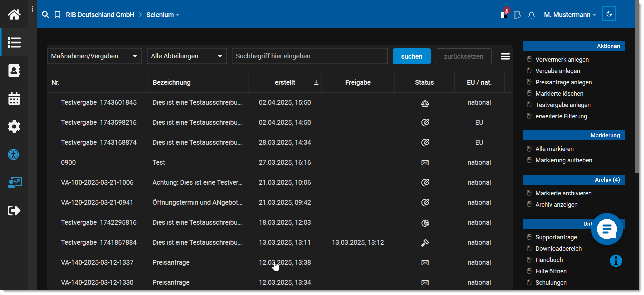Sort by Bezeichnung column header
This screenshot has width=644, height=295.
pos(172,82)
